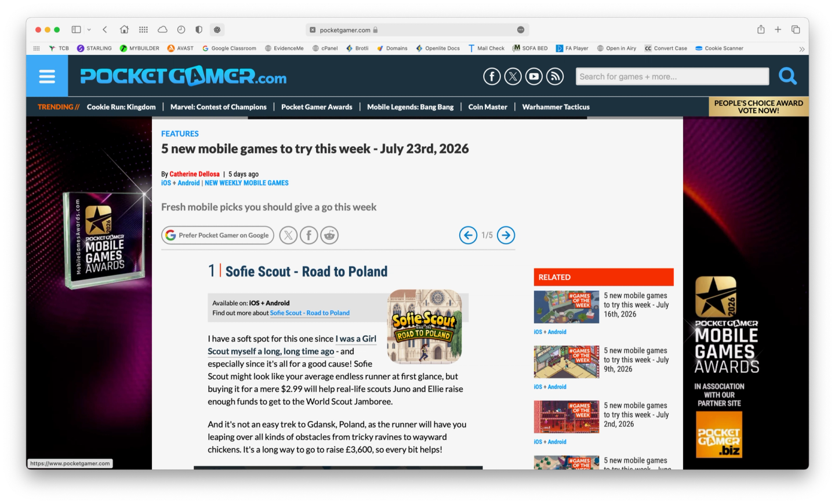The width and height of the screenshot is (835, 504).
Task: Open Pocket Gamer's Facebook page icon in header
Action: [x=492, y=76]
